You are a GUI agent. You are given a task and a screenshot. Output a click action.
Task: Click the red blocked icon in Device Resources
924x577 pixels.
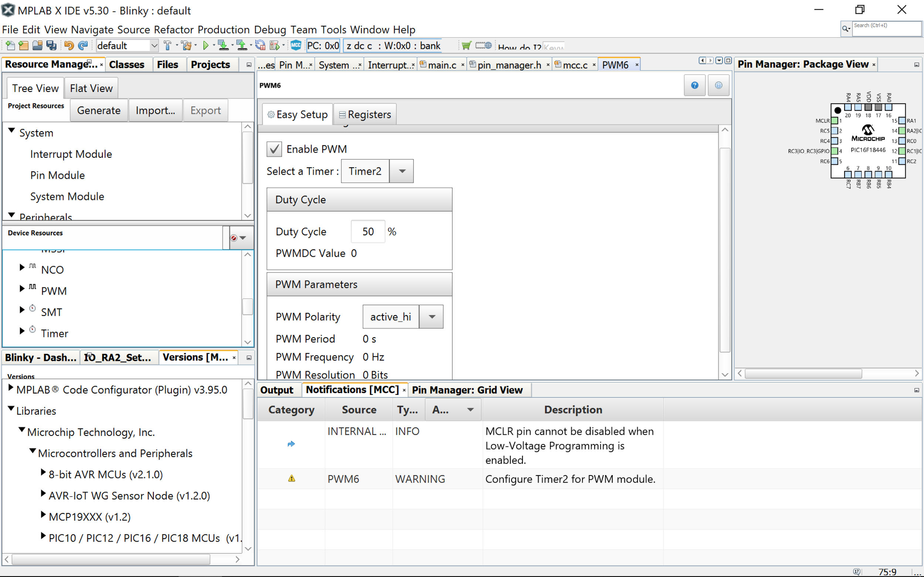pyautogui.click(x=234, y=238)
